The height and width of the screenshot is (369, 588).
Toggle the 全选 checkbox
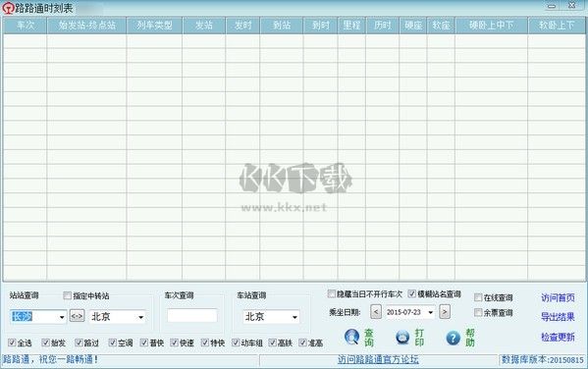click(12, 342)
